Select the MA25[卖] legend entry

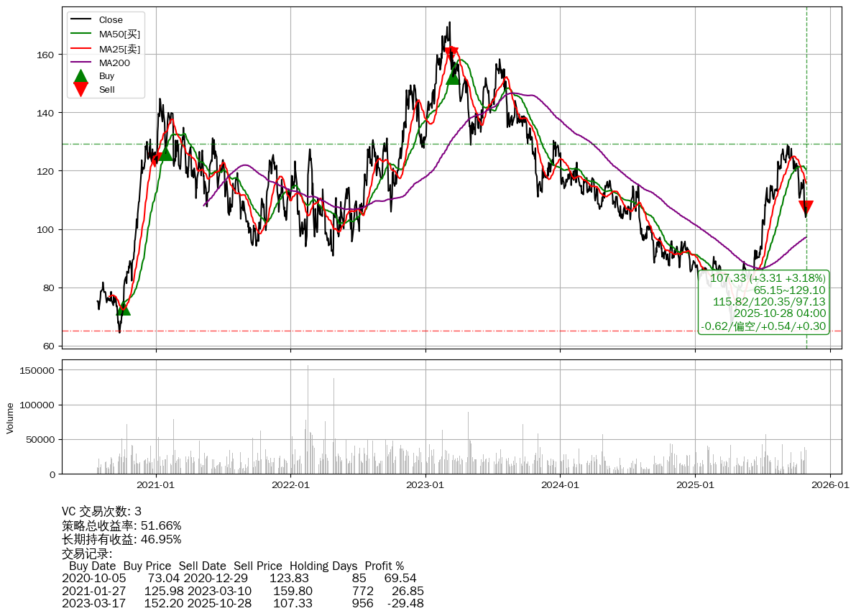click(x=119, y=48)
